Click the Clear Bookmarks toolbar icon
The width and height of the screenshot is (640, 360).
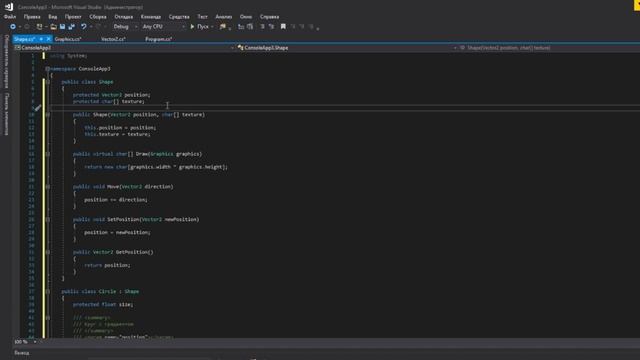coord(311,27)
